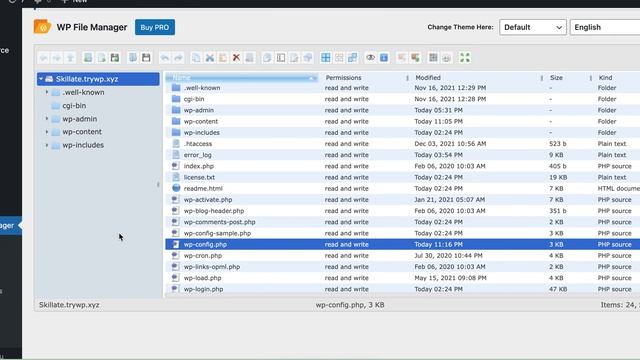Switch the file view mode icon
The image size is (640, 360).
point(433,58)
